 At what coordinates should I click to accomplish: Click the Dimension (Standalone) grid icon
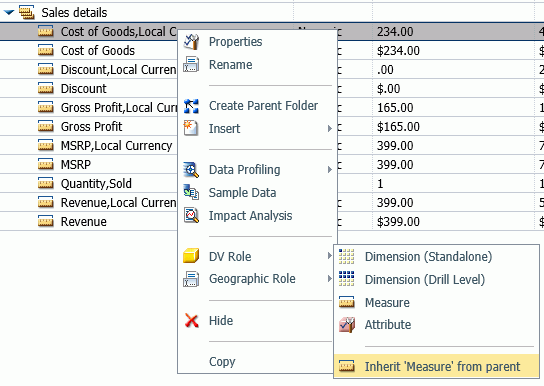point(347,257)
